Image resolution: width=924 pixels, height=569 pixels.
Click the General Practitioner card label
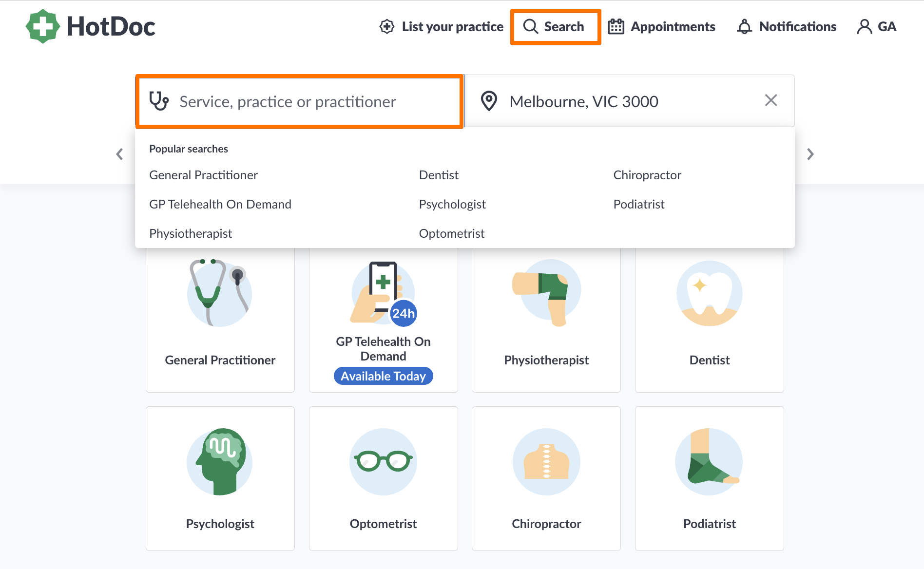tap(220, 360)
